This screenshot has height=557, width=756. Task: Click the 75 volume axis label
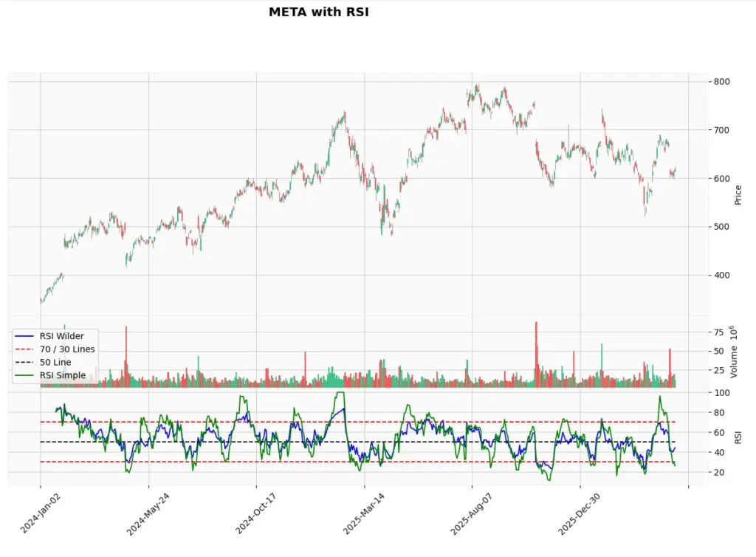[x=719, y=332]
